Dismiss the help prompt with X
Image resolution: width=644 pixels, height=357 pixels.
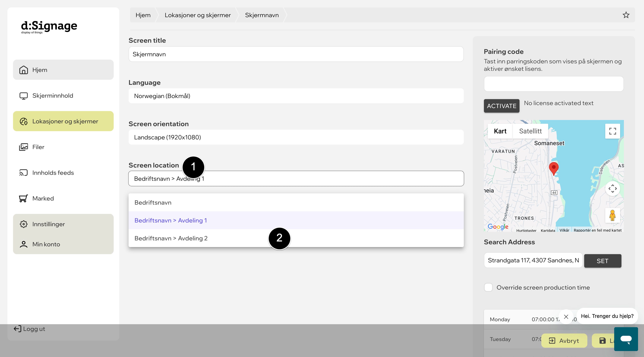coord(566,317)
